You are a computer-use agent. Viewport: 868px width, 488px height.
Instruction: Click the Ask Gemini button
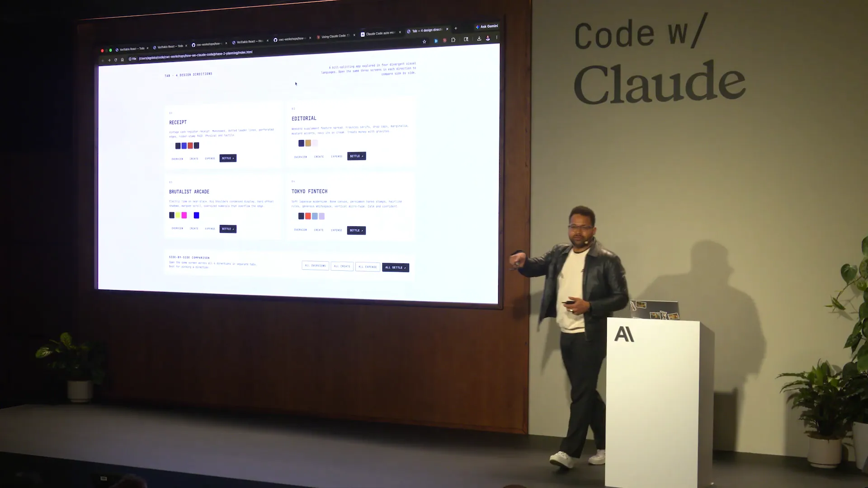(487, 27)
